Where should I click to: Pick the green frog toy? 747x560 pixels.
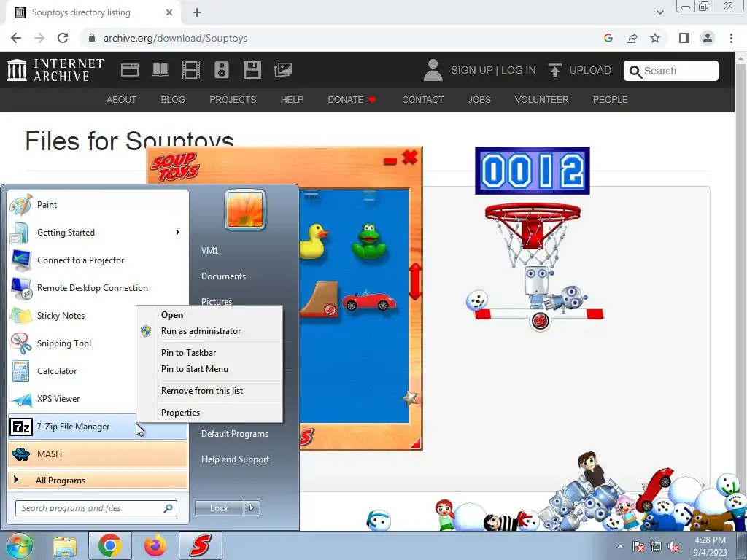click(x=368, y=241)
